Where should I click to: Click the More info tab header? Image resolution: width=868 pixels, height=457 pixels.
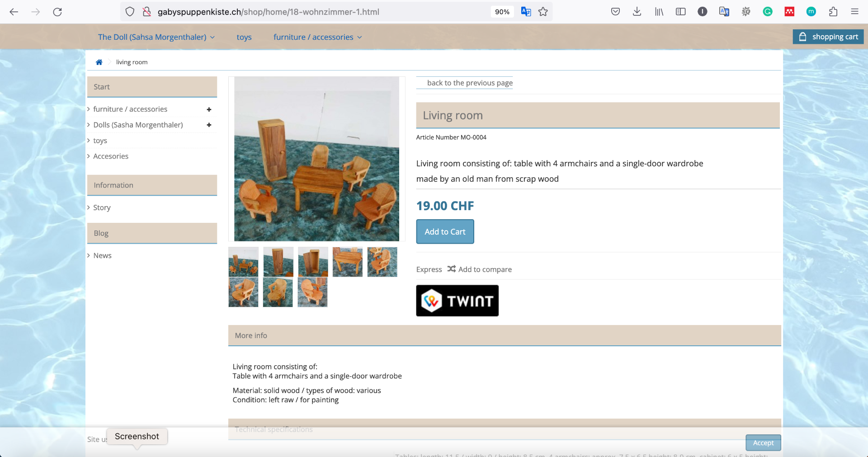[505, 335]
